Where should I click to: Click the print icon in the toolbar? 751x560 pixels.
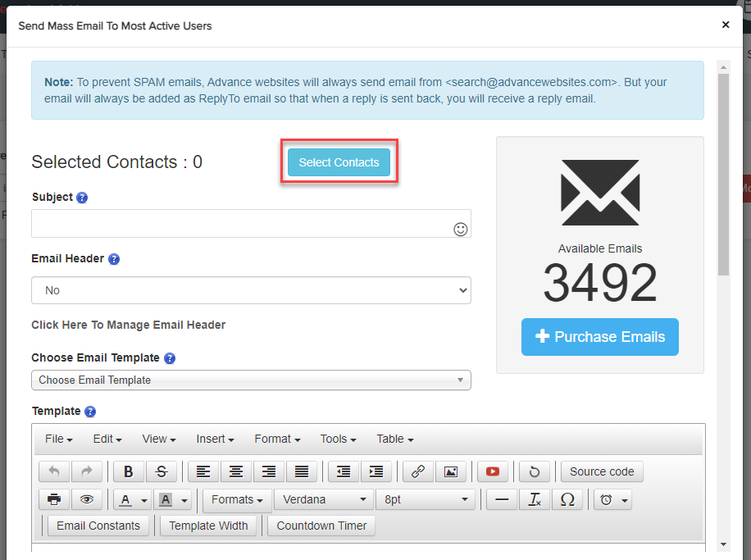coord(54,499)
